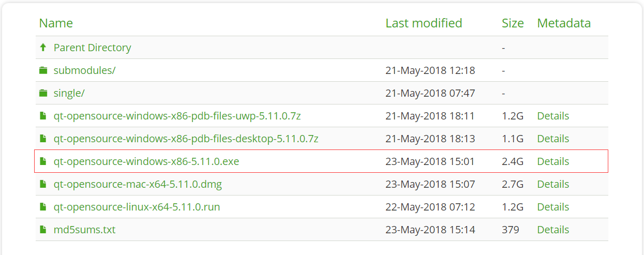Click the Metadata column header
Viewport: 644px width, 255px height.
pyautogui.click(x=564, y=23)
